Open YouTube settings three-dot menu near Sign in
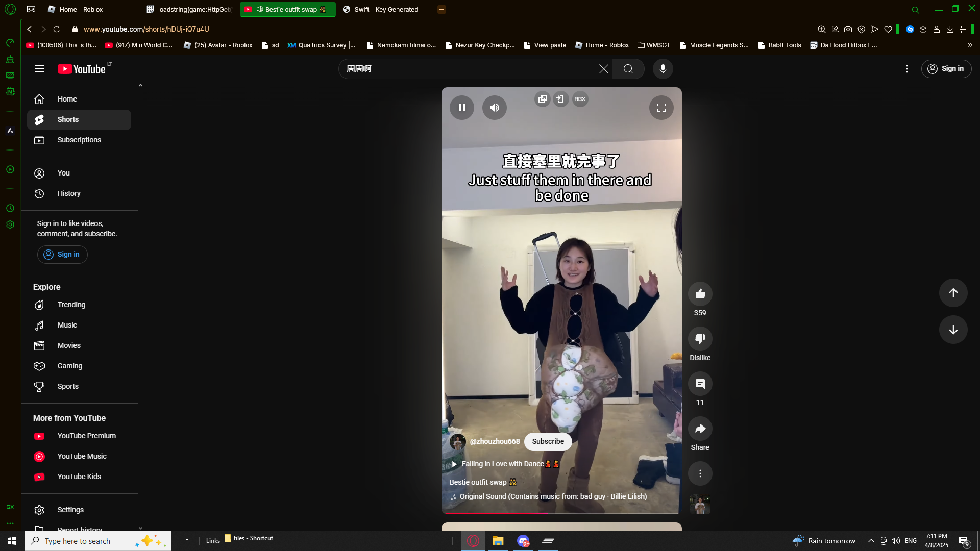980x551 pixels. click(x=906, y=69)
